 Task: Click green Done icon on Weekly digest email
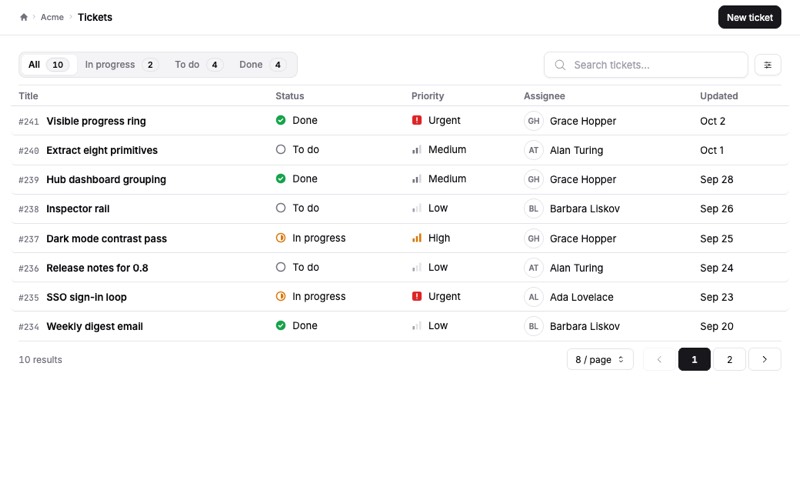pyautogui.click(x=281, y=325)
